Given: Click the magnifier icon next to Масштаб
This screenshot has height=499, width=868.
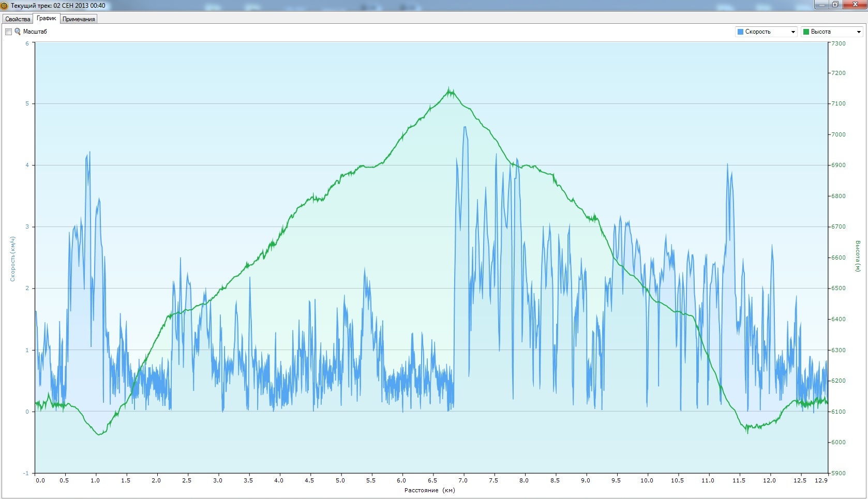Looking at the screenshot, I should pyautogui.click(x=18, y=32).
